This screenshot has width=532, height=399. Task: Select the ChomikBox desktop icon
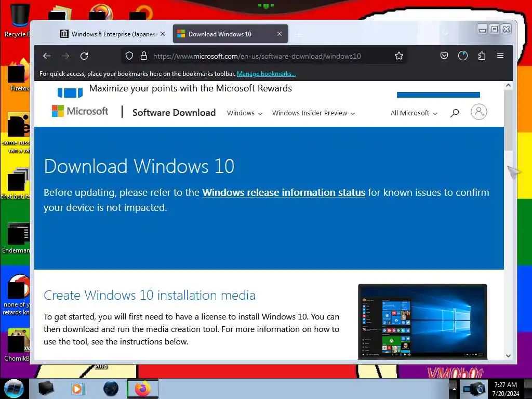pos(17,345)
